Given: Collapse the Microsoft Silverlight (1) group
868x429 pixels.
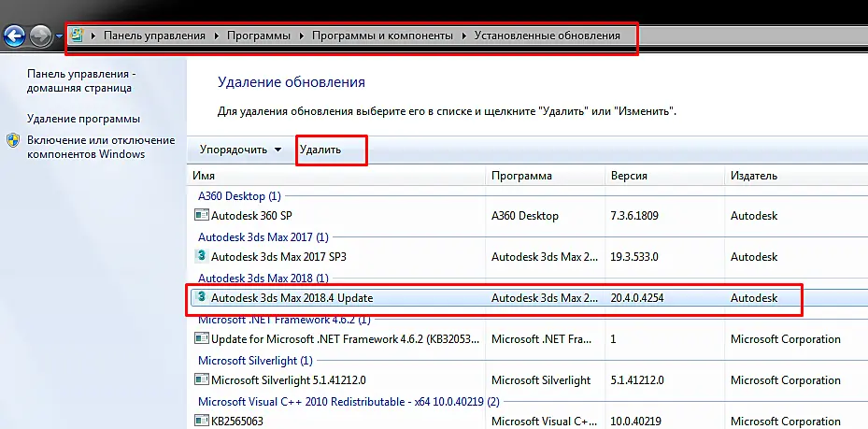Looking at the screenshot, I should tap(255, 361).
